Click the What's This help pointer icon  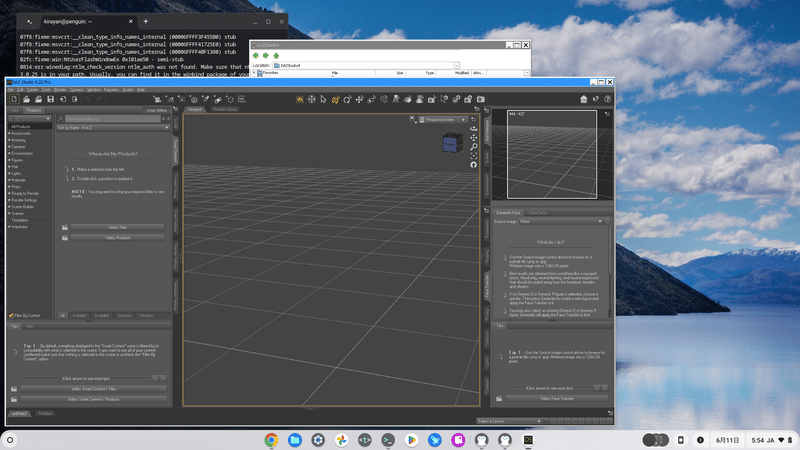tap(596, 99)
